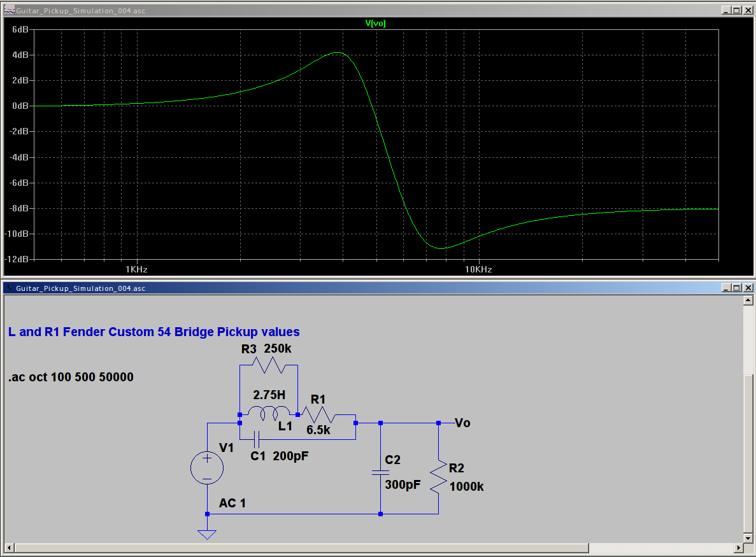
Task: Click the Vo net label
Action: [462, 423]
